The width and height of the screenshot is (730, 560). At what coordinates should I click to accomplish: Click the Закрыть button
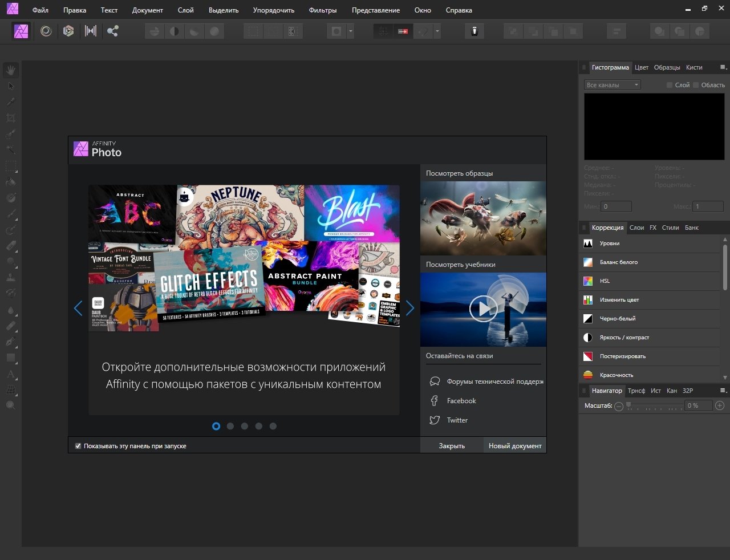pos(452,446)
